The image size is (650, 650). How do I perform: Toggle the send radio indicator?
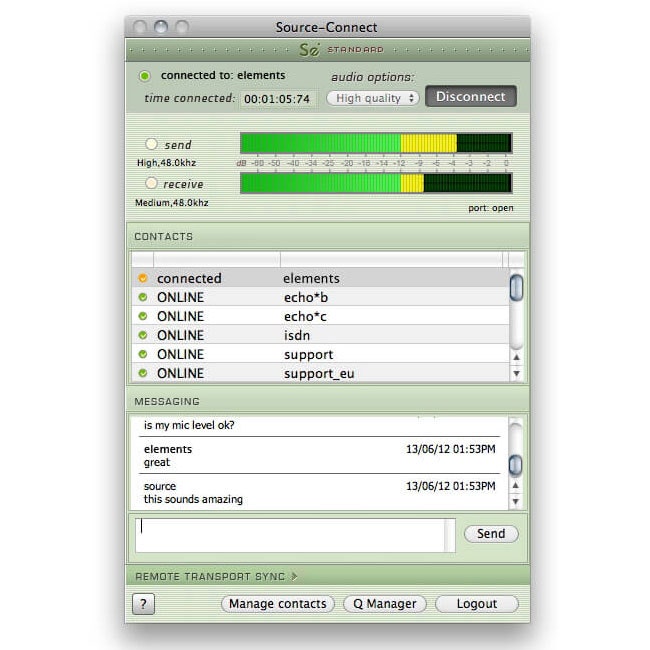point(151,144)
